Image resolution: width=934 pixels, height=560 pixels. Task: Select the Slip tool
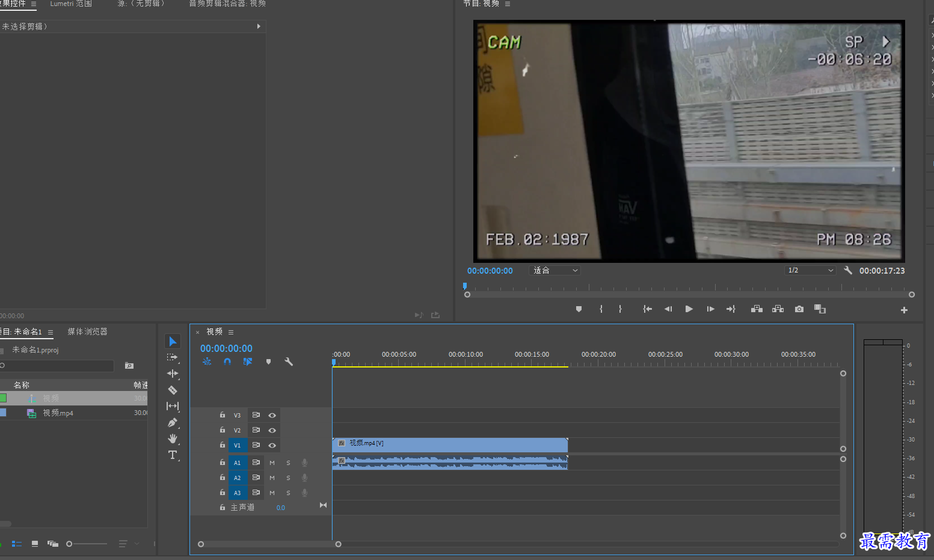(x=173, y=406)
